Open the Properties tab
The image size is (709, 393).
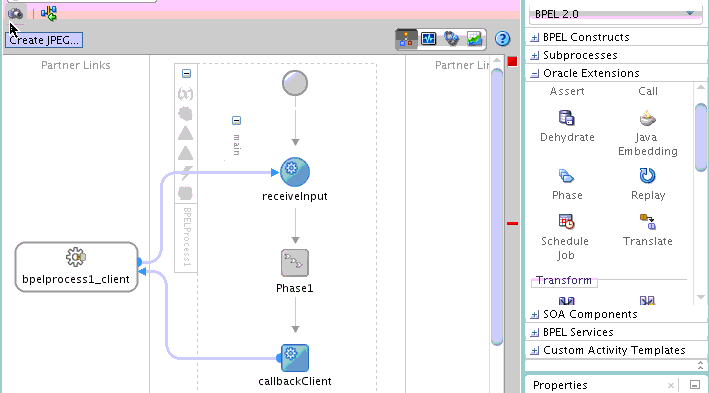(560, 385)
